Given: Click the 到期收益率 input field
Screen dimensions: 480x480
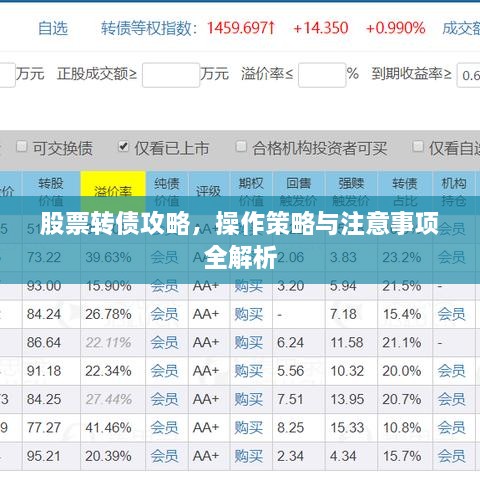Looking at the screenshot, I should point(468,75).
